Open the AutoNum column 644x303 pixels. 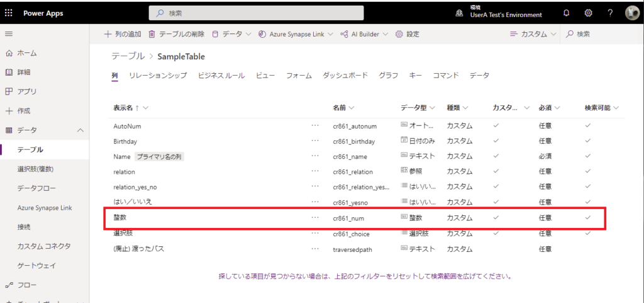coord(127,126)
